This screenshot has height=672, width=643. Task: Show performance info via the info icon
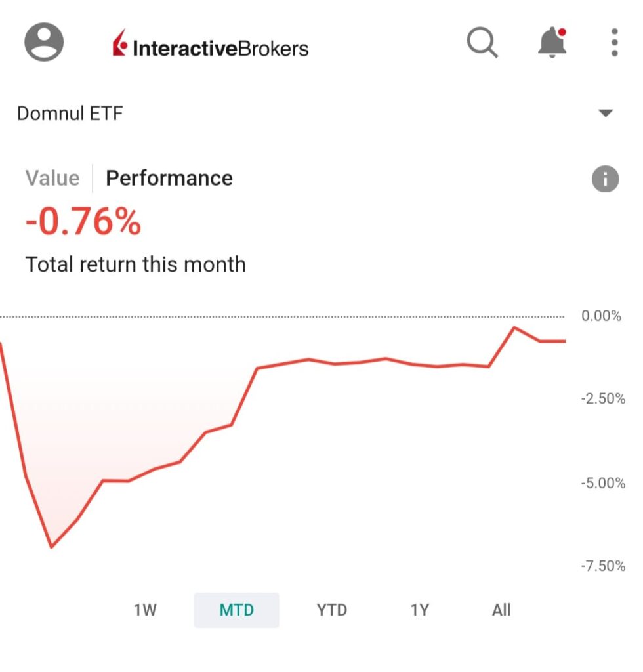(x=605, y=178)
